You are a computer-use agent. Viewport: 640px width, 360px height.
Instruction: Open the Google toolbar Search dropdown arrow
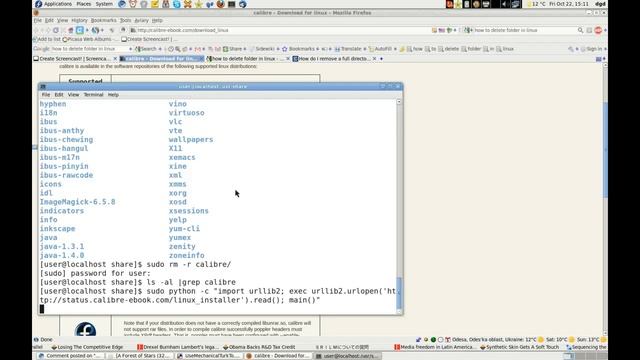click(160, 49)
